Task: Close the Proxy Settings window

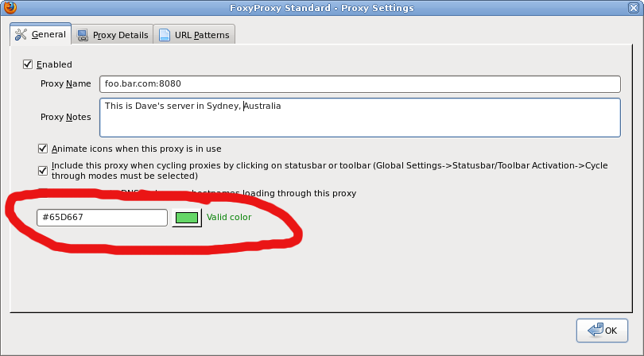Action: coord(634,8)
